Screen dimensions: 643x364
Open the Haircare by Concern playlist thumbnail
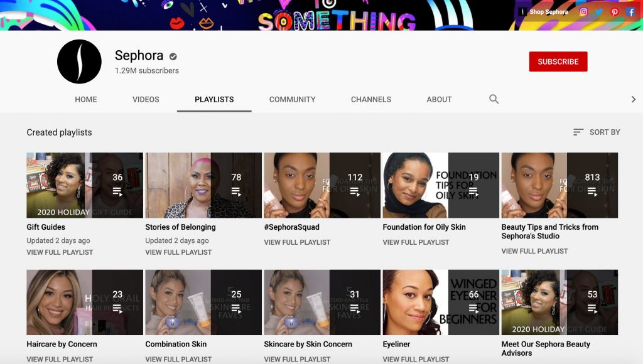tap(84, 302)
